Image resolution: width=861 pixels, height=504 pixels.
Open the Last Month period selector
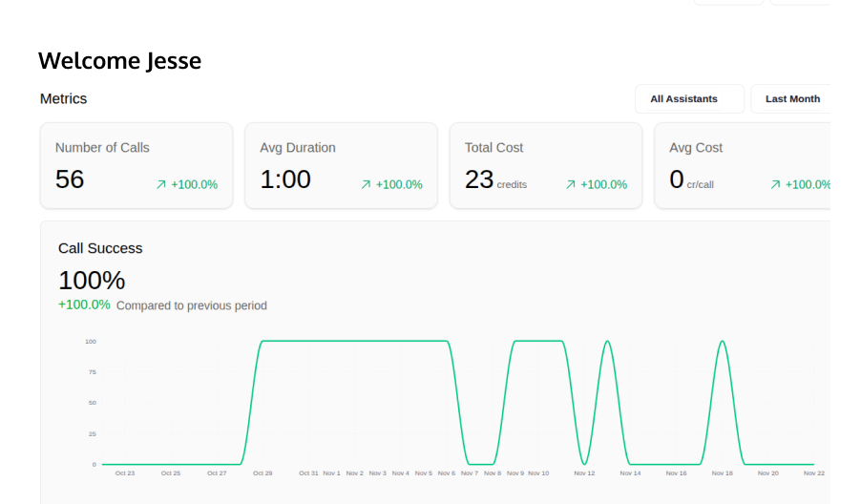tap(791, 99)
